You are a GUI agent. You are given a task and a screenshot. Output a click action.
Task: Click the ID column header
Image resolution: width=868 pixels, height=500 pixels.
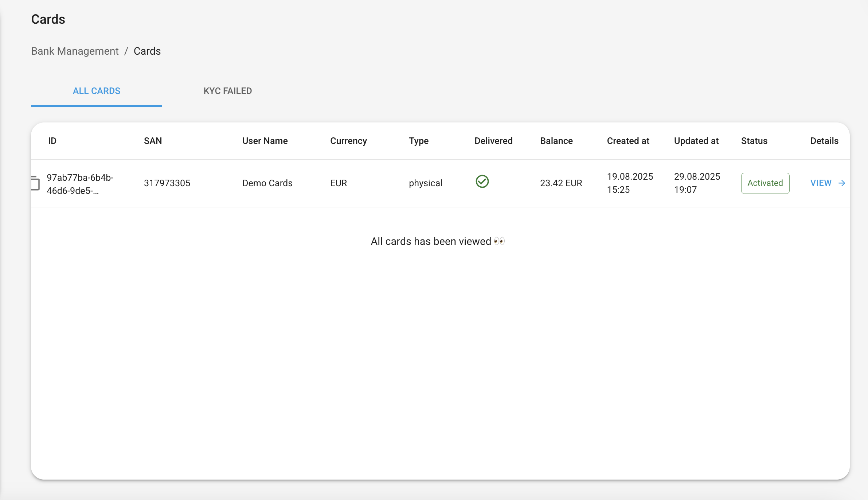point(52,141)
